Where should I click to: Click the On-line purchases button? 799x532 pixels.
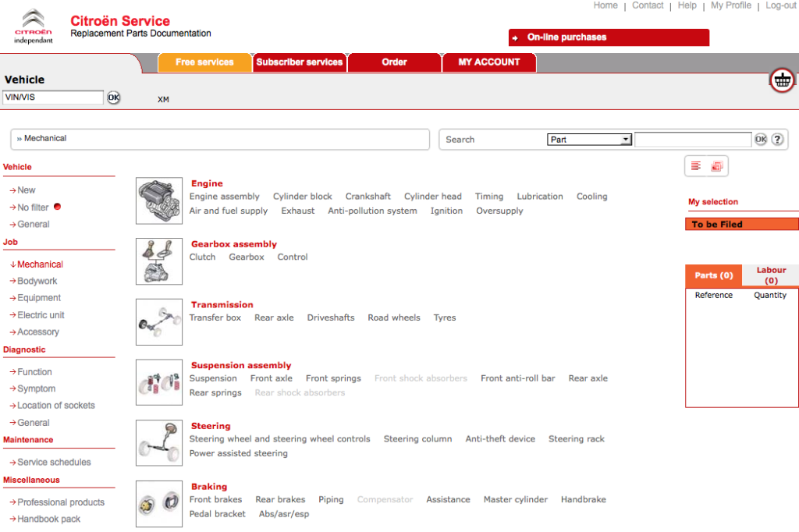pyautogui.click(x=609, y=37)
